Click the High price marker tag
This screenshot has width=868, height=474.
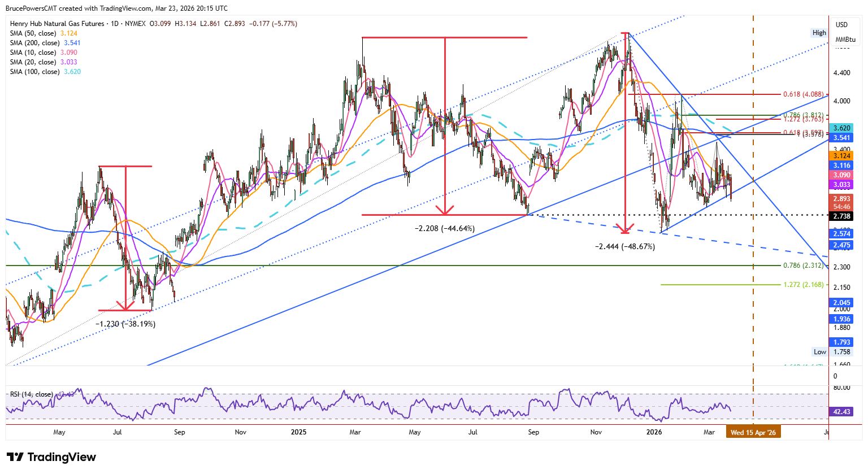pyautogui.click(x=819, y=33)
